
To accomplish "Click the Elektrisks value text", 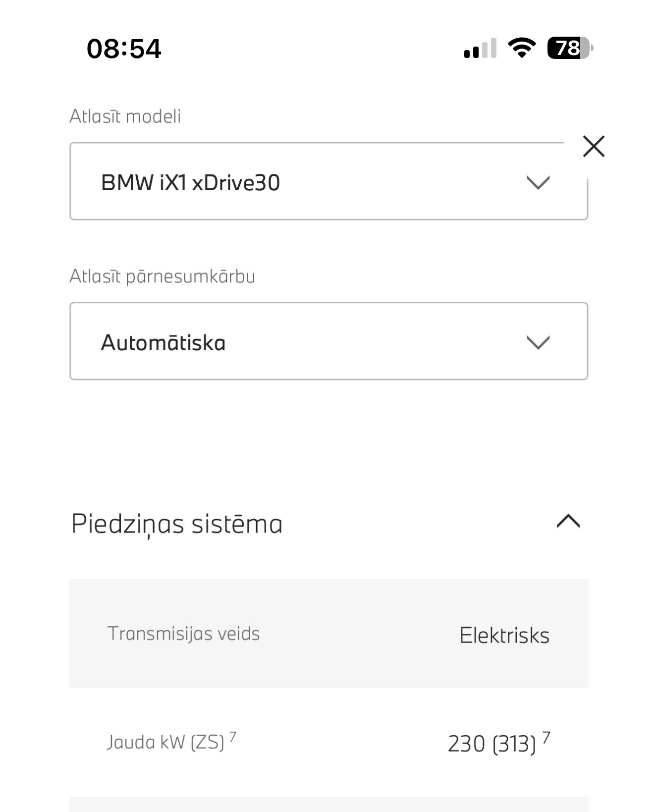I will tap(504, 635).
